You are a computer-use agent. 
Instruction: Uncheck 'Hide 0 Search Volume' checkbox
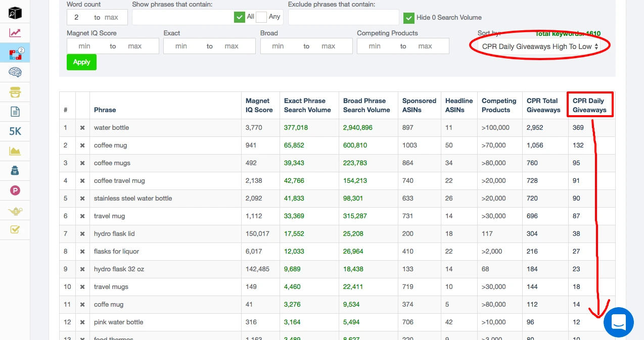click(x=409, y=18)
